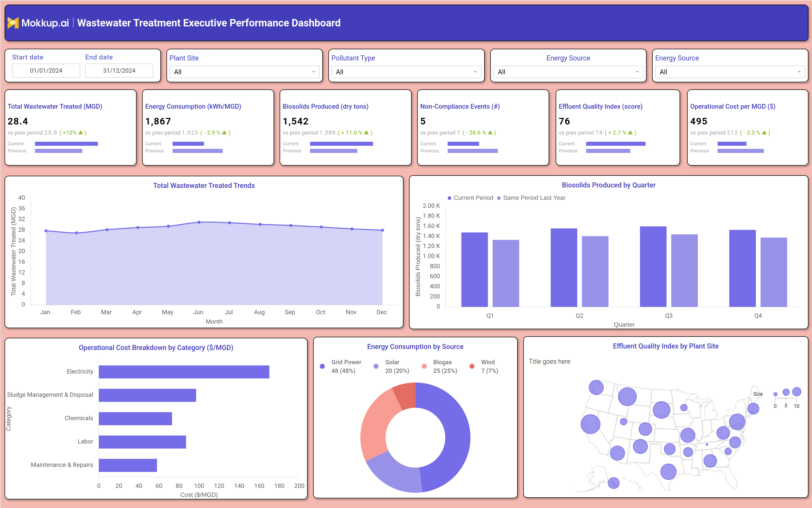Click the Previous bar in Effluent Quality Index card

pyautogui.click(x=608, y=151)
